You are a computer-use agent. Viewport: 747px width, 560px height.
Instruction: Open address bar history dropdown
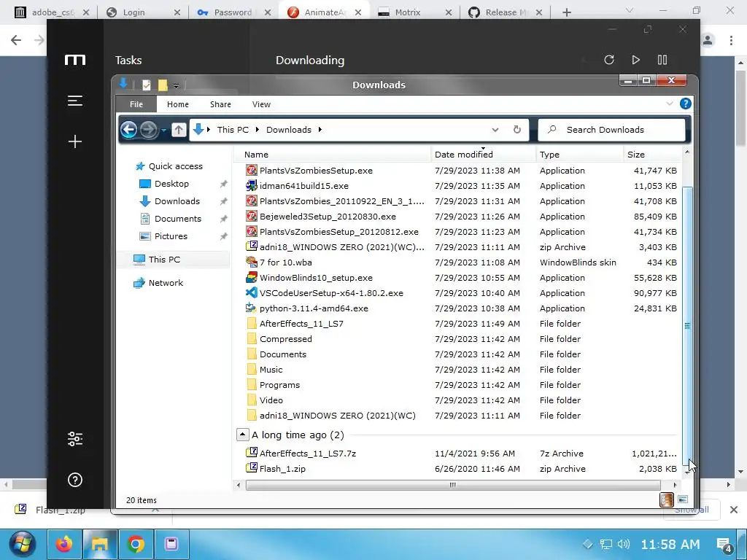495,130
